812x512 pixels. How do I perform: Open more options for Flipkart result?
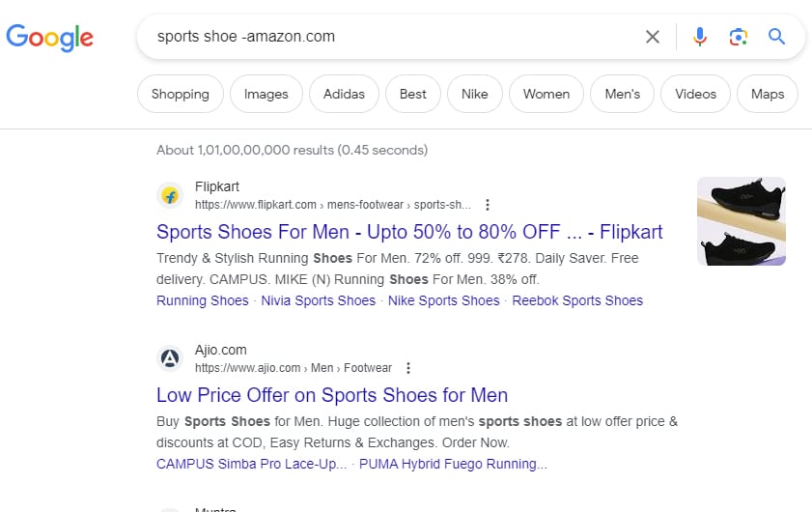click(x=488, y=205)
